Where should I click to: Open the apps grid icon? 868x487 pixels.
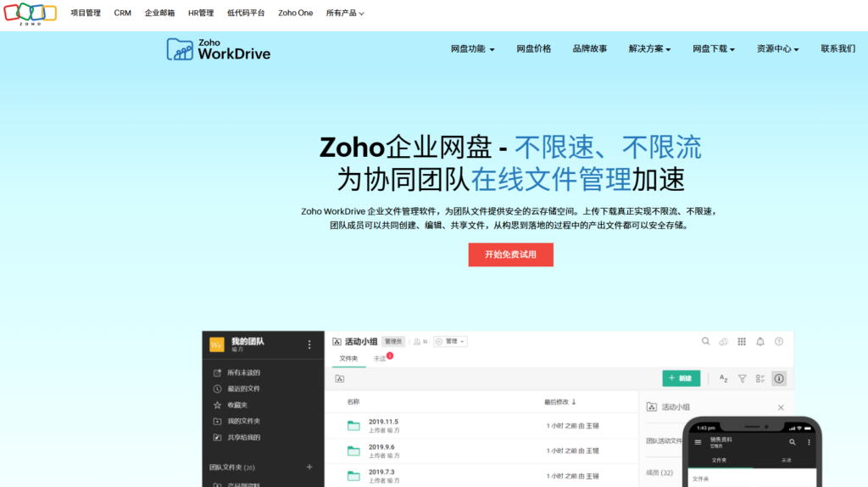(742, 342)
